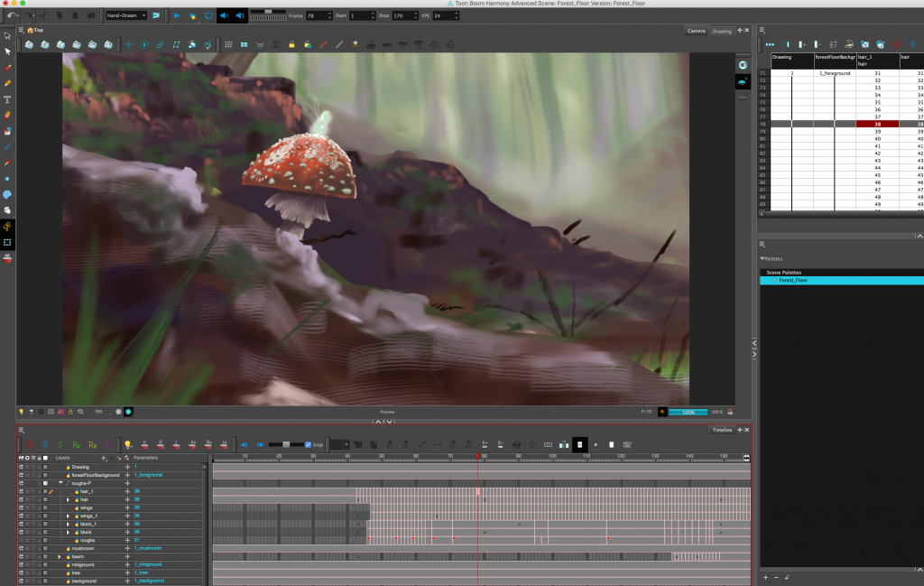The width and height of the screenshot is (924, 586).
Task: Select the Timeline tab
Action: [x=722, y=430]
